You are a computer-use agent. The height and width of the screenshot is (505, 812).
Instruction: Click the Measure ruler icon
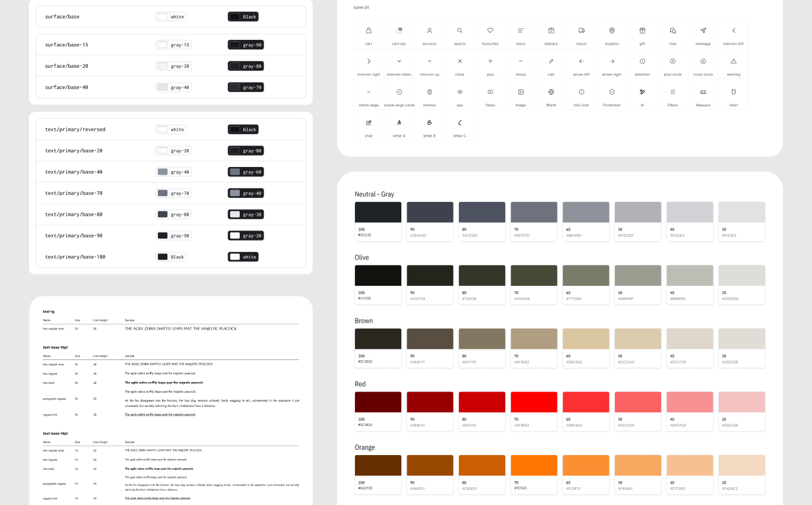(x=703, y=92)
